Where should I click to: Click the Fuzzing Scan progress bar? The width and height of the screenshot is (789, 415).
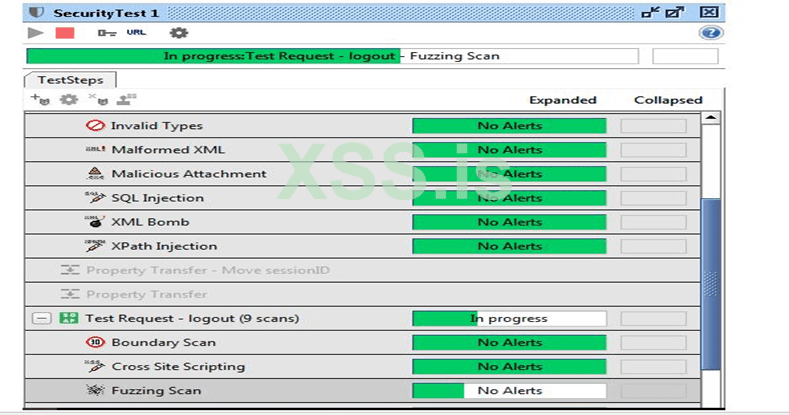pos(509,390)
